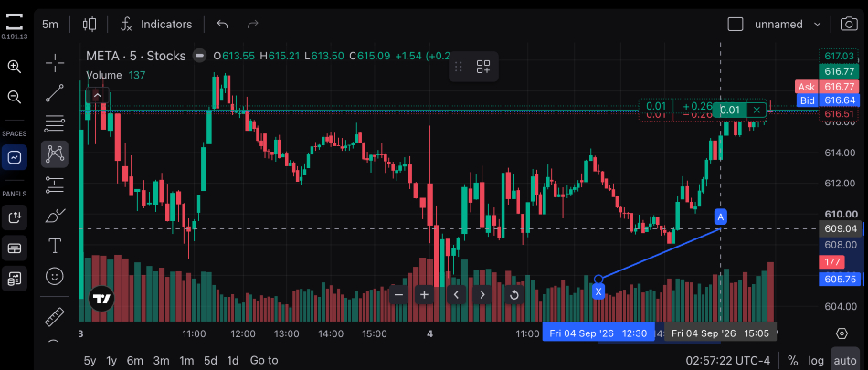Select the text annotation tool
Viewport: 868px width, 370px height.
pyautogui.click(x=55, y=246)
